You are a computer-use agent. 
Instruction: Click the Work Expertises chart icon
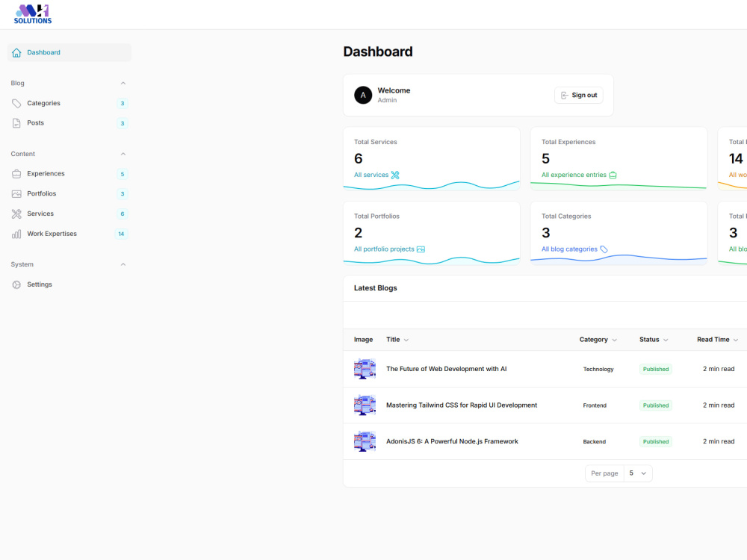tap(16, 234)
